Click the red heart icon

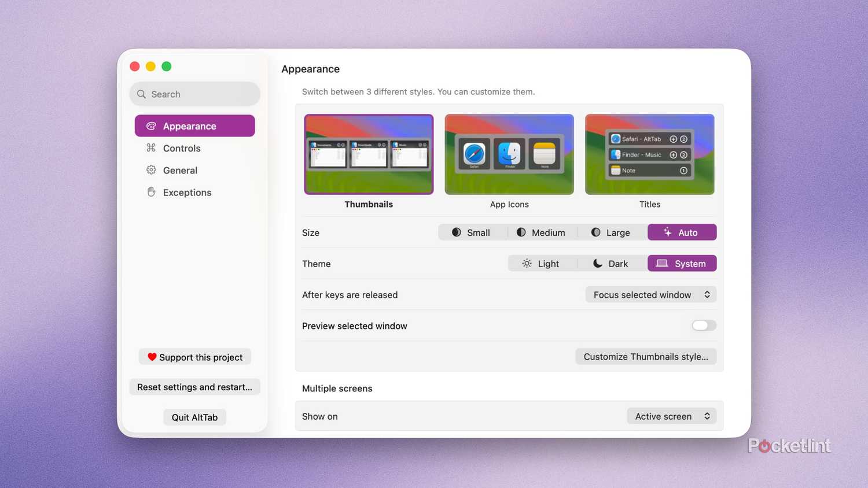tap(152, 357)
